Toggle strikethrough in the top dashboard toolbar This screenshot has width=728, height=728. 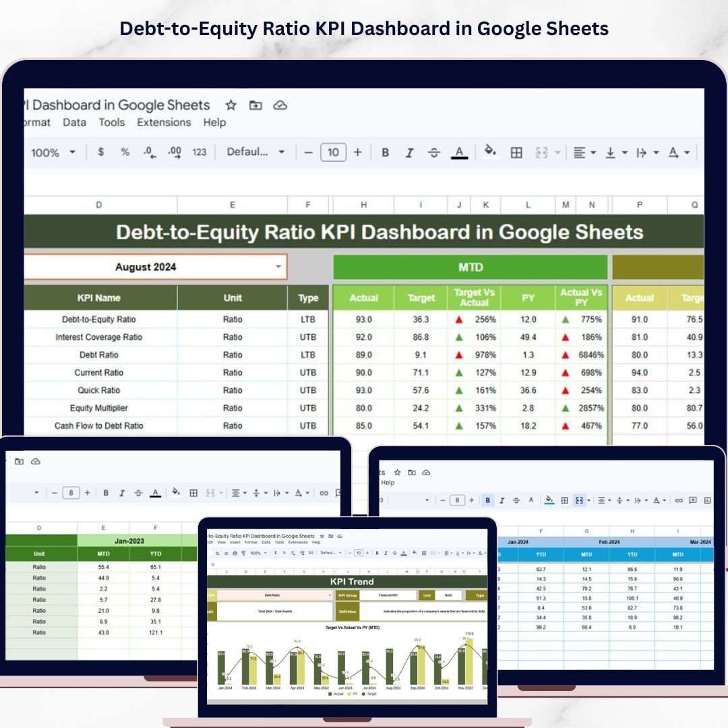[x=433, y=152]
